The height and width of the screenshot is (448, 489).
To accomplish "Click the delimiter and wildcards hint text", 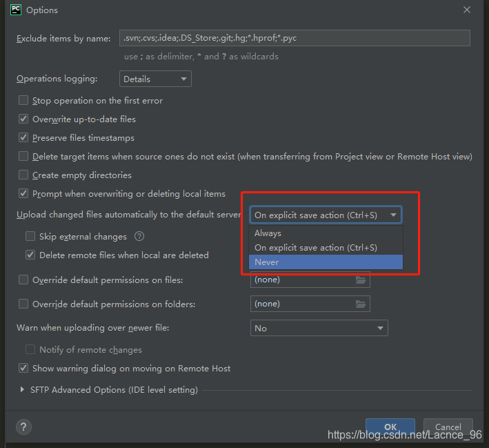I will 201,57.
